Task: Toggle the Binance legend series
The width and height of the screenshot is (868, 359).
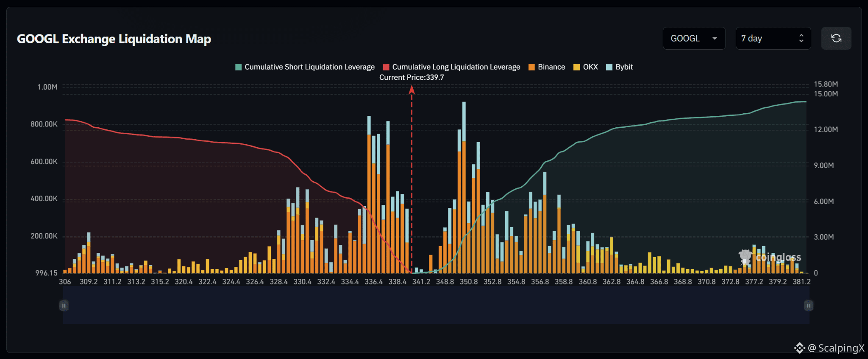Action: coord(547,67)
